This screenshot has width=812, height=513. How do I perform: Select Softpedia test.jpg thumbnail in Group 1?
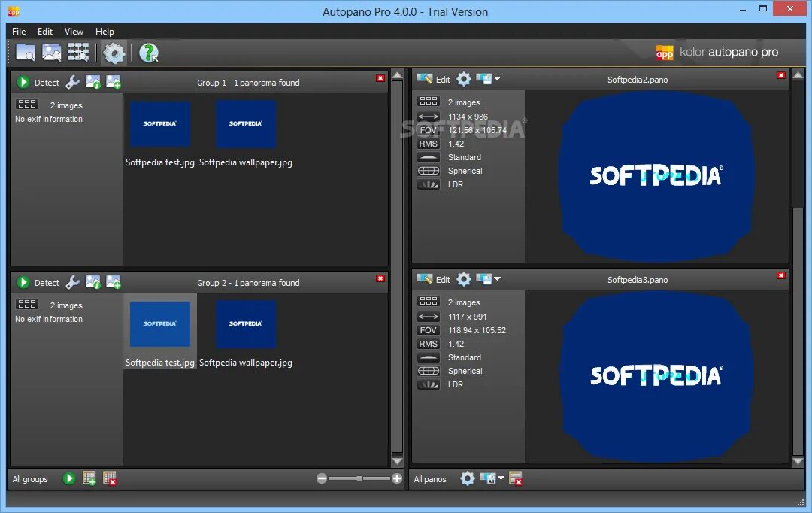[160, 124]
